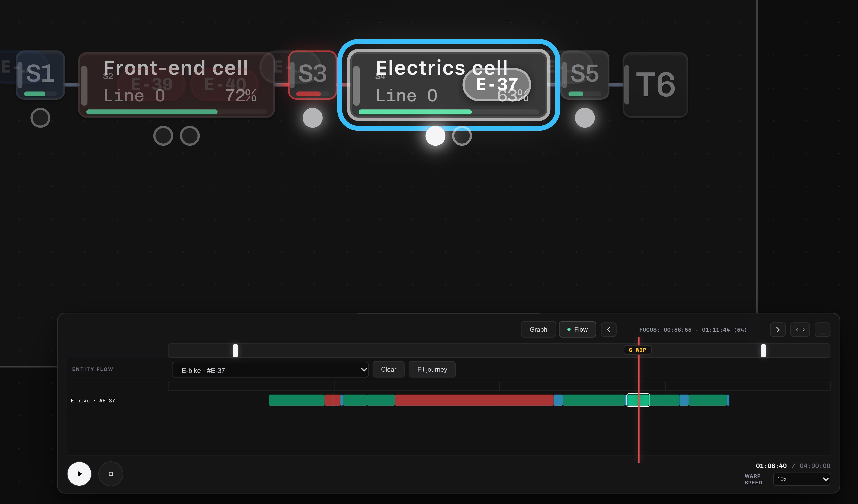This screenshot has width=858, height=504.
Task: Select the highlighted green segment at the playhead
Action: pyautogui.click(x=638, y=400)
